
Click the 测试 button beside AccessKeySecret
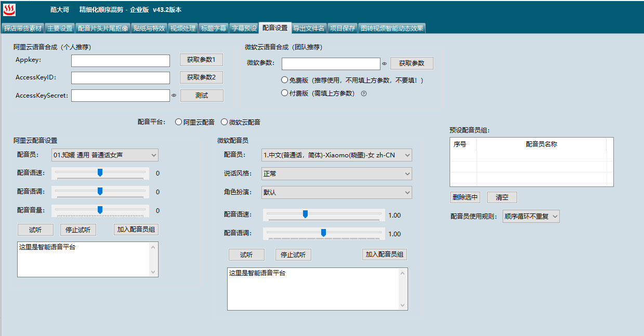pyautogui.click(x=202, y=96)
